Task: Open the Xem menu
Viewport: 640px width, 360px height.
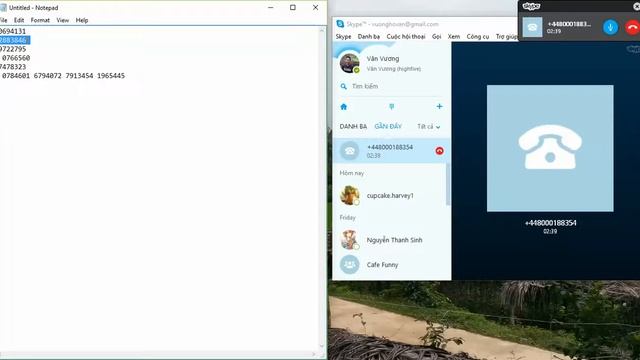Action: pyautogui.click(x=454, y=36)
